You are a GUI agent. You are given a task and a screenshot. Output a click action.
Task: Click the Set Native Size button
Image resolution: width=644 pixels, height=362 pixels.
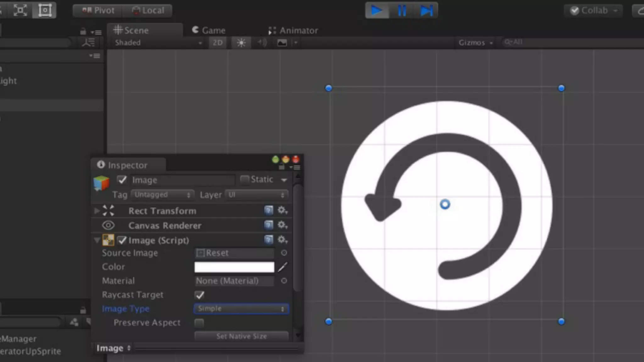coord(241,336)
